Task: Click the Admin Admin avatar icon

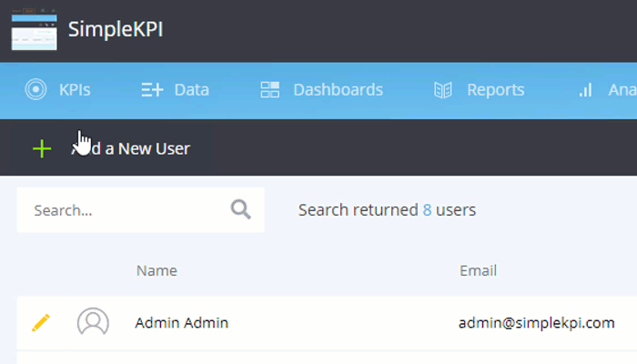Action: pyautogui.click(x=93, y=322)
